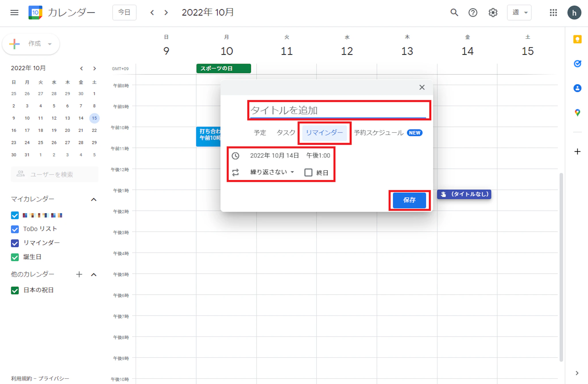Switch to the タスク tab
588x384 pixels.
[286, 133]
